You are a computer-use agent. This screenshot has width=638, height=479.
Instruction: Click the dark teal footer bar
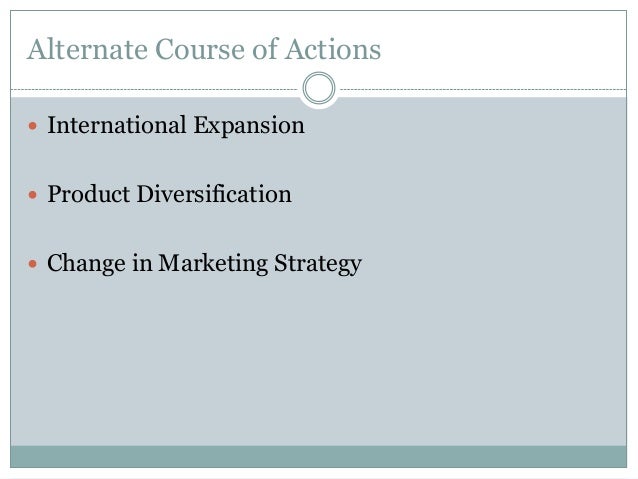pos(319,457)
